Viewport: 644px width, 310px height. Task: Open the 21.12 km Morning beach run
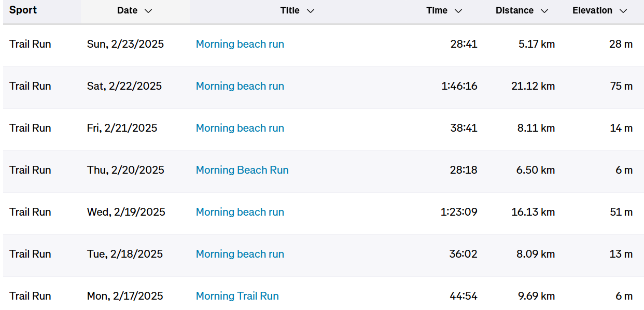[240, 86]
